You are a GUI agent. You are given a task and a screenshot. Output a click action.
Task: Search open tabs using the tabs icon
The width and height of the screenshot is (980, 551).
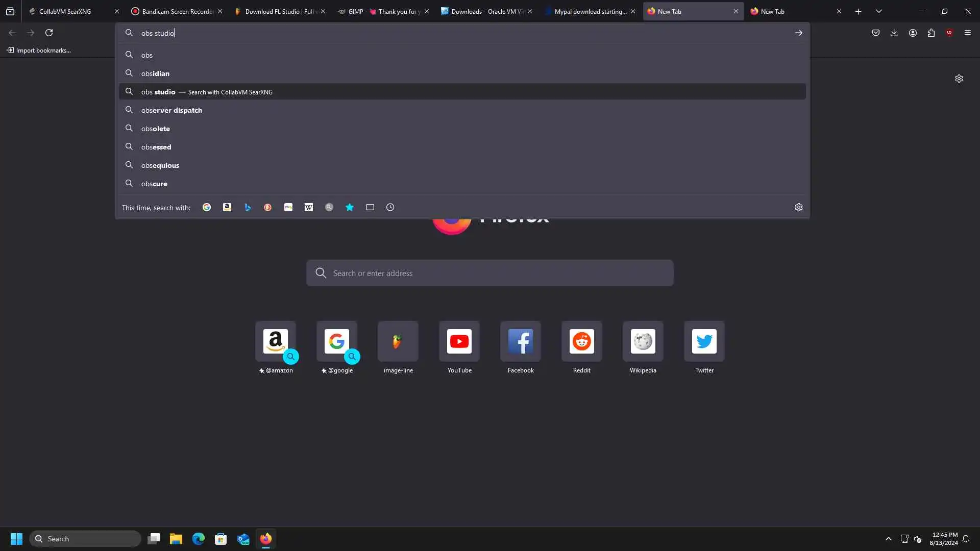point(370,207)
